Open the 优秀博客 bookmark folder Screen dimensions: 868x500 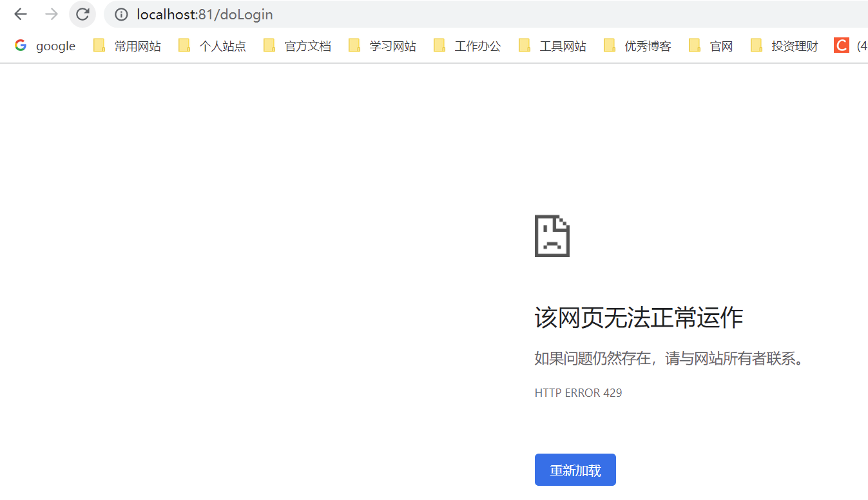coord(637,46)
